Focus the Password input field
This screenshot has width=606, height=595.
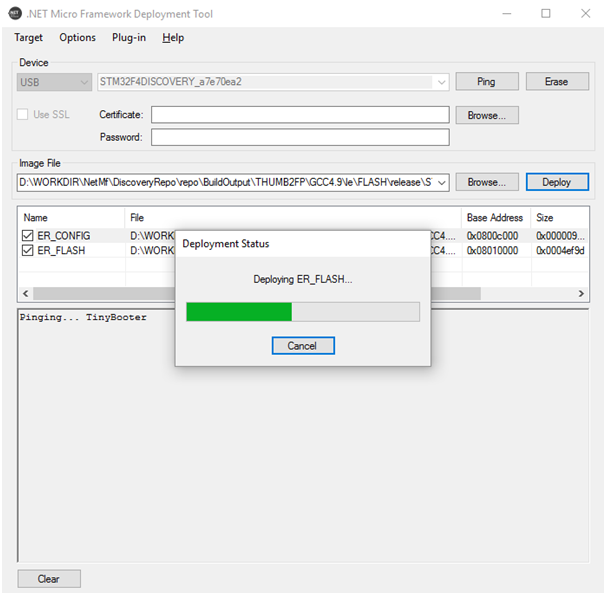click(300, 137)
